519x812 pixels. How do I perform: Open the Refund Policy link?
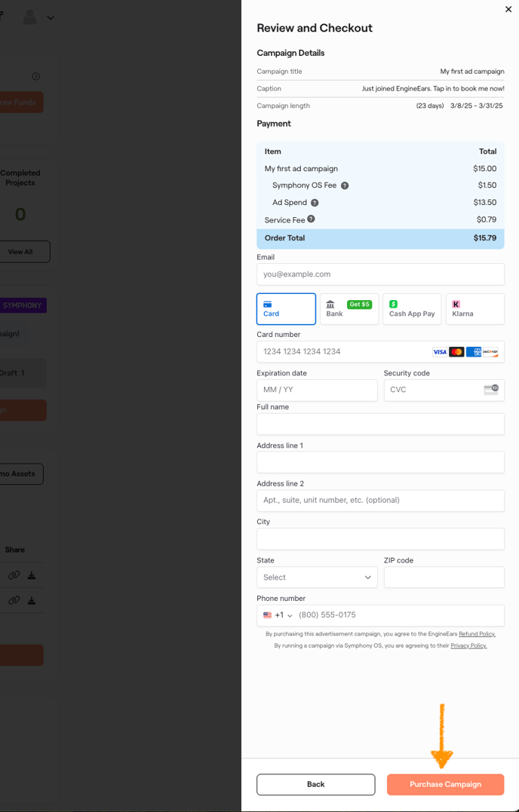(477, 634)
